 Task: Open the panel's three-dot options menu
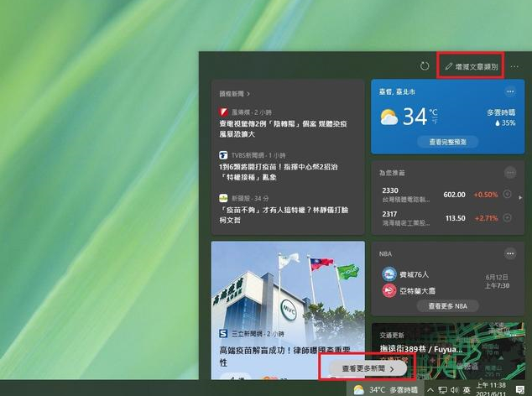click(x=514, y=67)
